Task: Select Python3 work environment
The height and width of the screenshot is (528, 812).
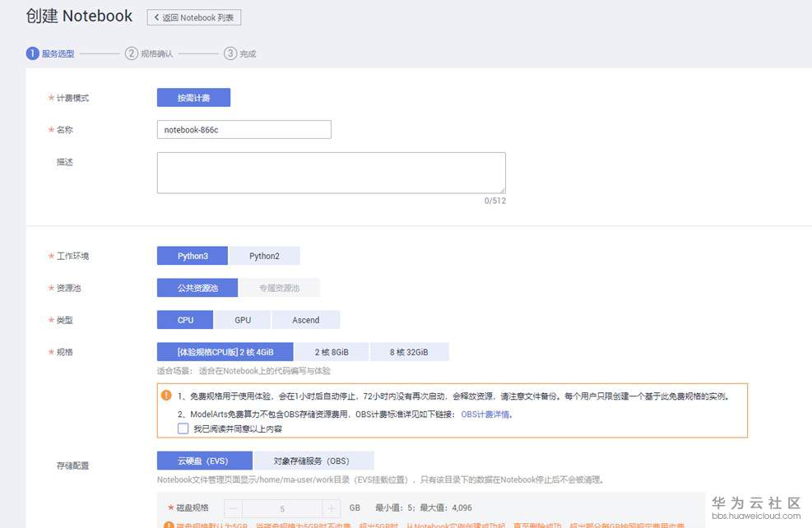Action: pos(193,256)
